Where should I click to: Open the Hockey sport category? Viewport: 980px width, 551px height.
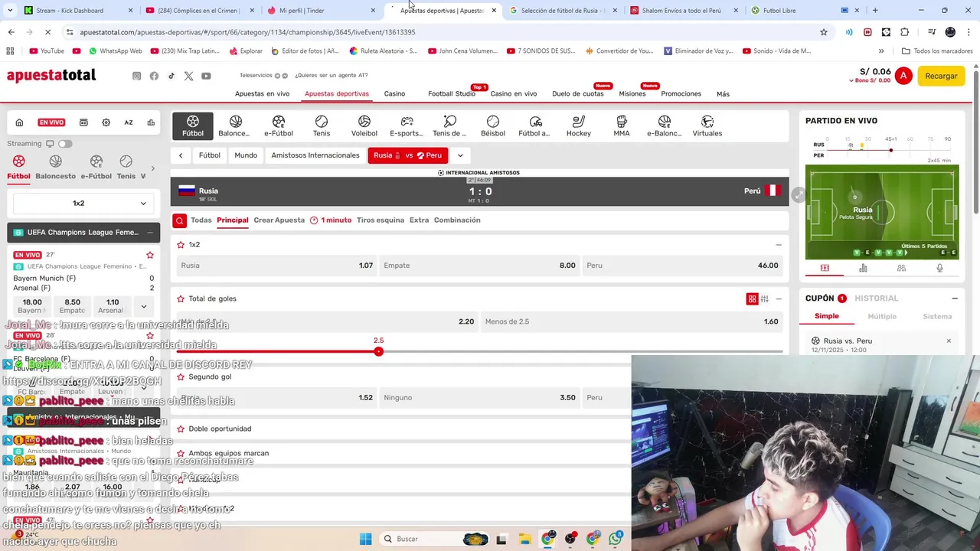click(579, 126)
